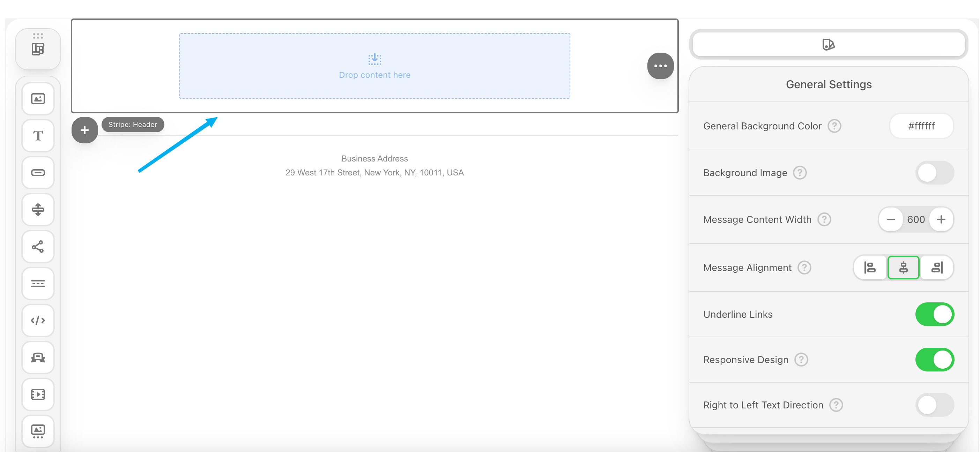The image size is (980, 452).
Task: Turn off Underline Links switch
Action: pyautogui.click(x=934, y=314)
